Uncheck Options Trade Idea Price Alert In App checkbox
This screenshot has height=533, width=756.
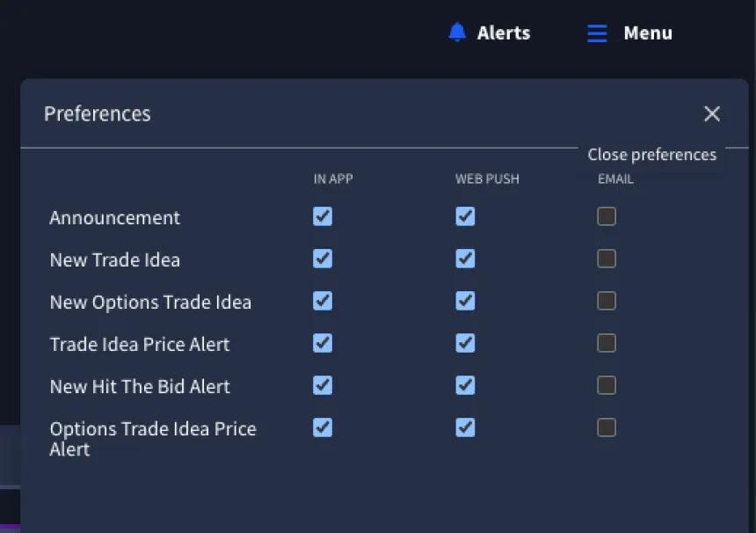323,427
